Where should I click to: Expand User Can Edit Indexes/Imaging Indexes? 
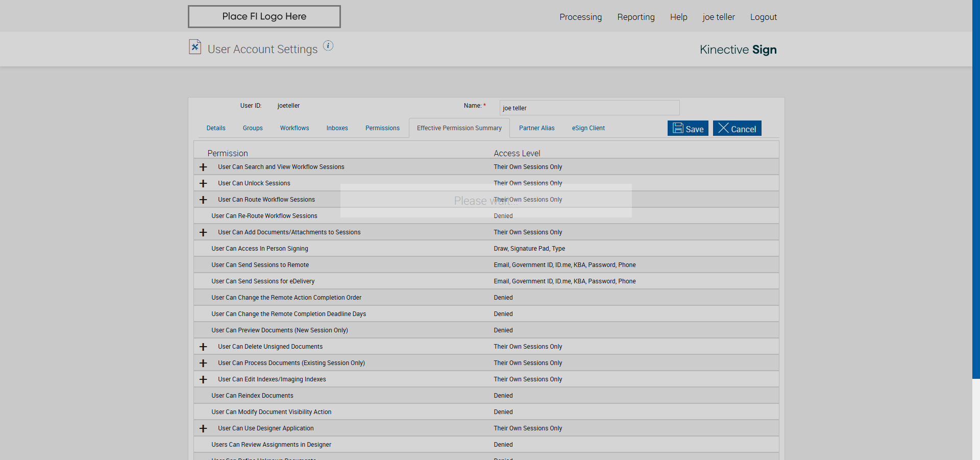click(203, 380)
